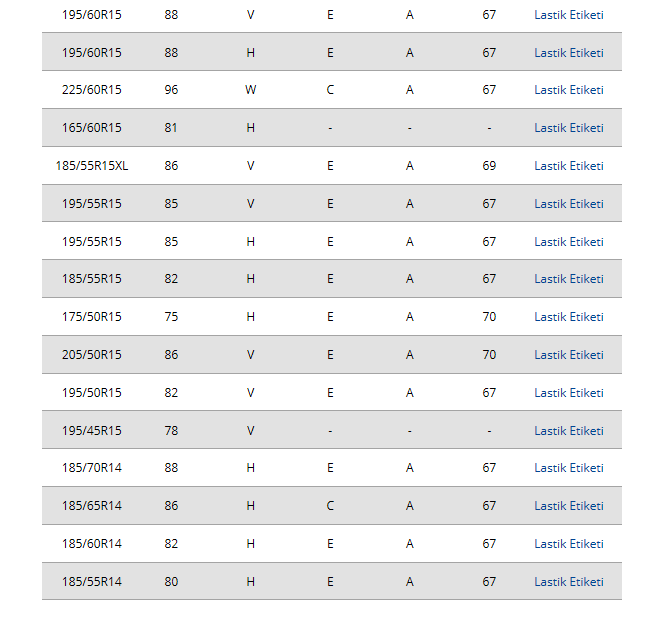This screenshot has height=623, width=659.
Task: Click Lastik Etiketi for 185/60R14 tire
Action: click(x=568, y=544)
